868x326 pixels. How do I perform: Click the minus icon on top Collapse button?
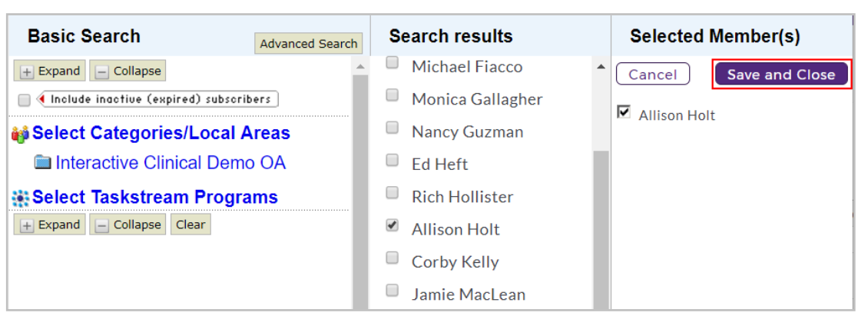coord(102,72)
